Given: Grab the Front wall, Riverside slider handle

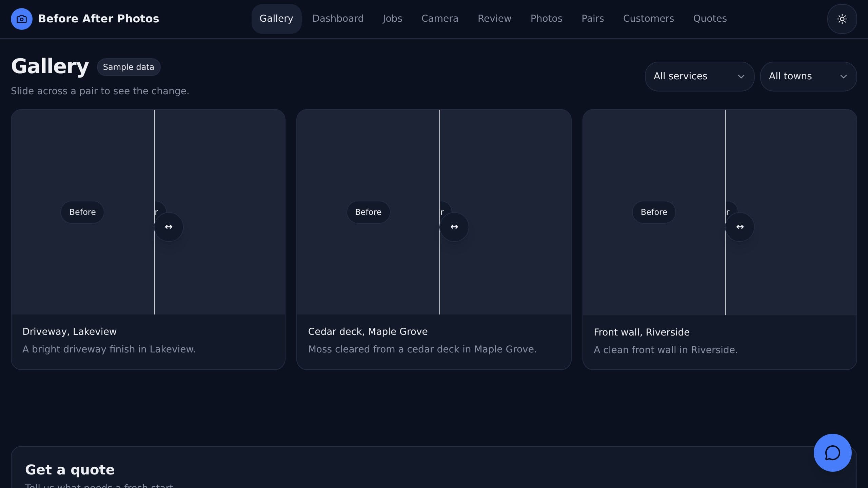Looking at the screenshot, I should point(740,227).
